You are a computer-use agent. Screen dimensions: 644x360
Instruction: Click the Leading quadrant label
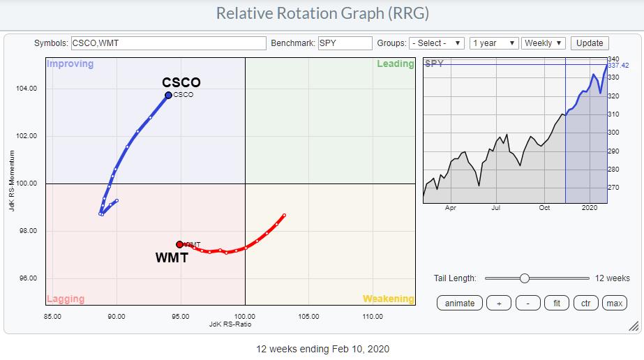coord(396,63)
